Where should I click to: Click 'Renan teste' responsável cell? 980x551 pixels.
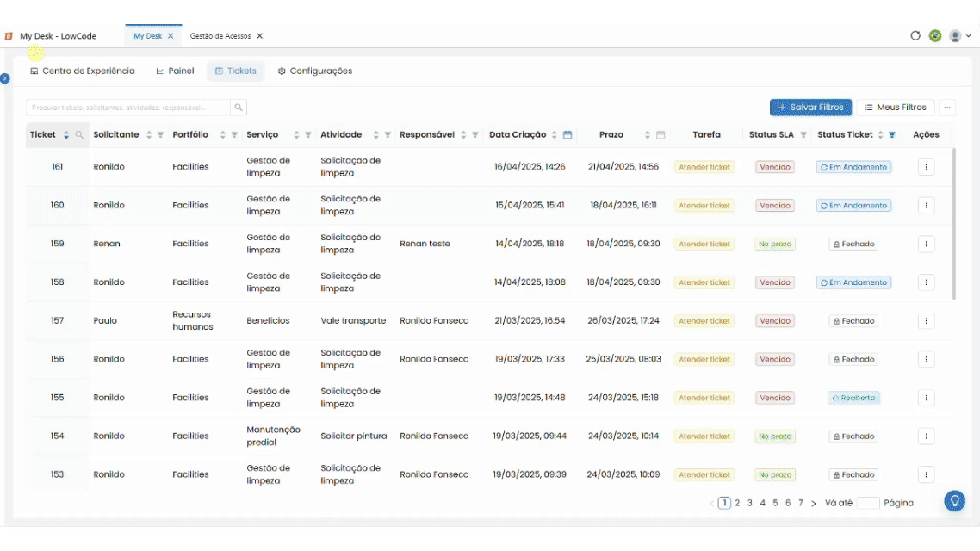(425, 244)
